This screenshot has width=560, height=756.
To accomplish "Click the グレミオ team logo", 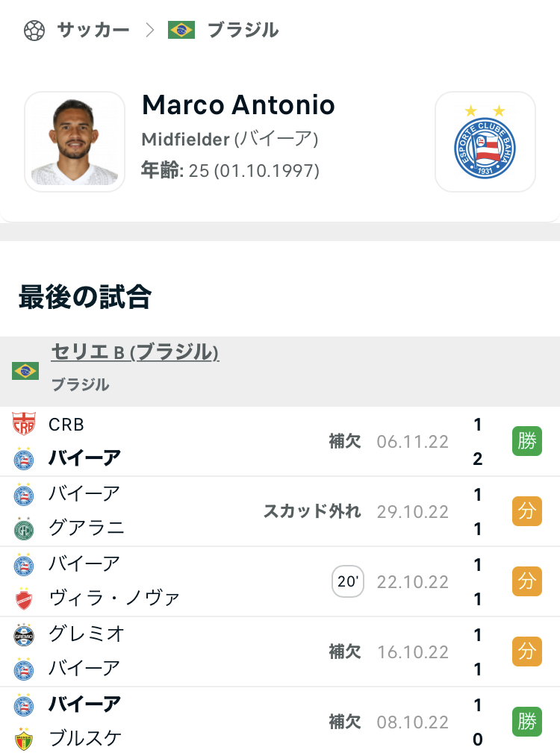I will click(24, 634).
